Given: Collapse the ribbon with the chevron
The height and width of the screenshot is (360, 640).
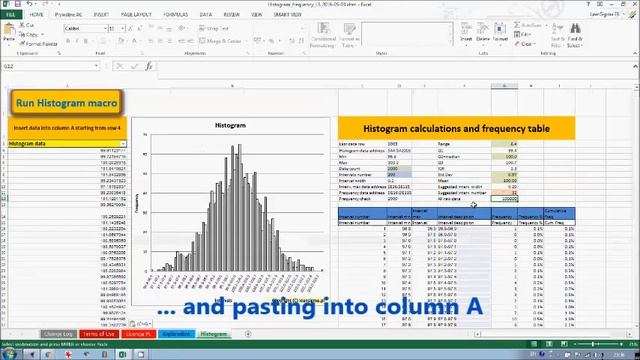Looking at the screenshot, I should 635,53.
